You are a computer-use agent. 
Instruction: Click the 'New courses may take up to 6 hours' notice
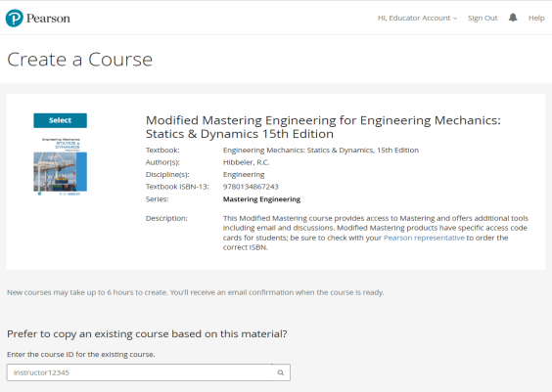pos(196,292)
